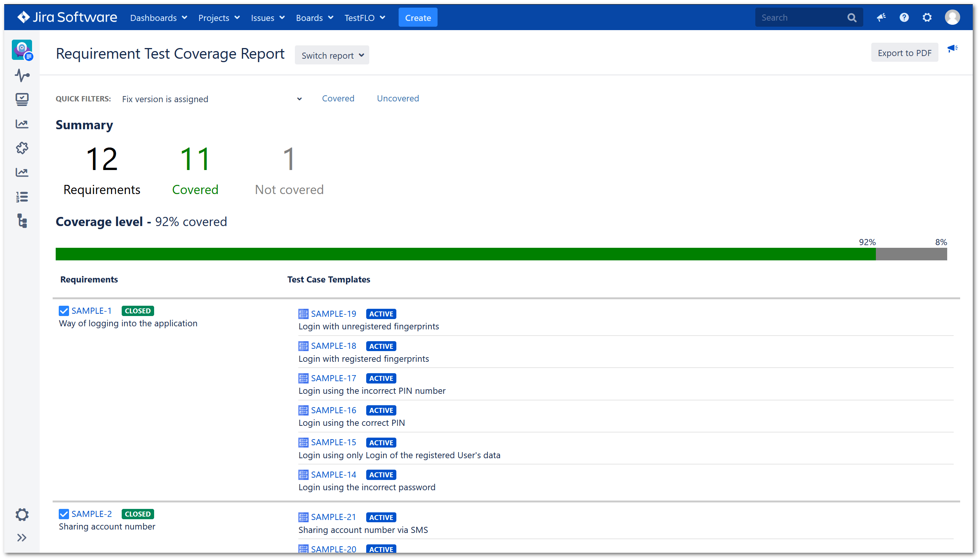Open the help question mark icon
The height and width of the screenshot is (560, 980).
click(904, 17)
